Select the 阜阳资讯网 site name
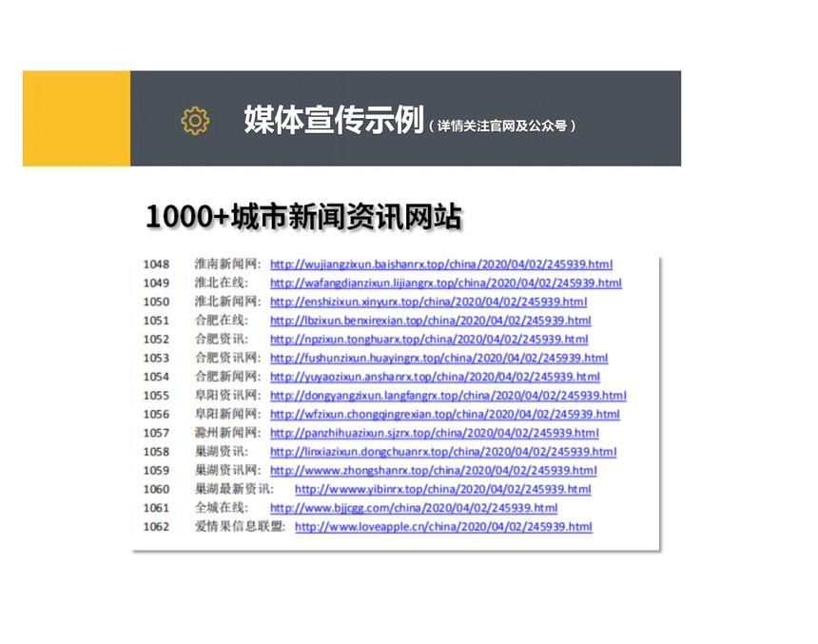The width and height of the screenshot is (818, 644). 228,396
